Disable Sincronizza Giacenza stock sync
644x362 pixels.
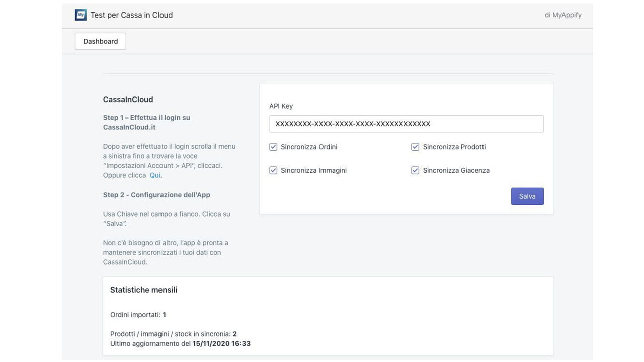coord(415,170)
